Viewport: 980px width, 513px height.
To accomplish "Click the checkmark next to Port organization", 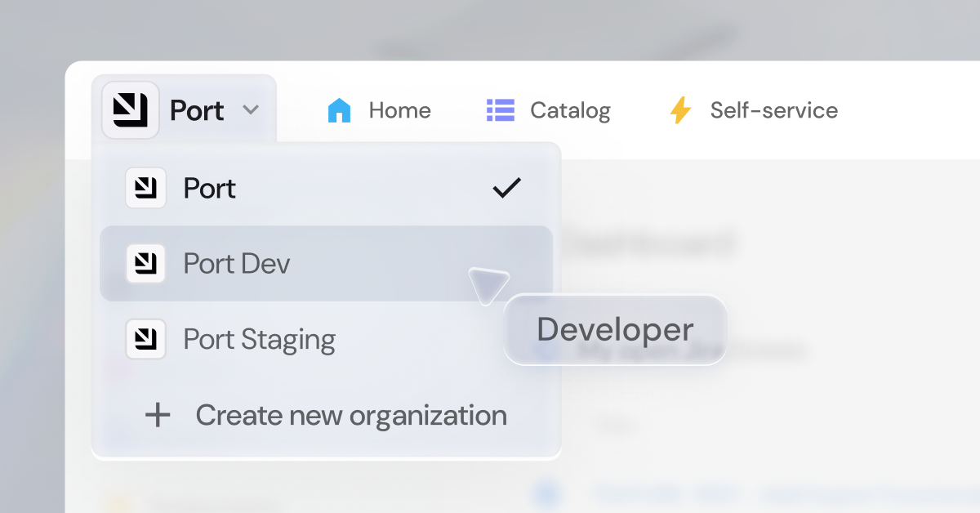I will pyautogui.click(x=506, y=187).
